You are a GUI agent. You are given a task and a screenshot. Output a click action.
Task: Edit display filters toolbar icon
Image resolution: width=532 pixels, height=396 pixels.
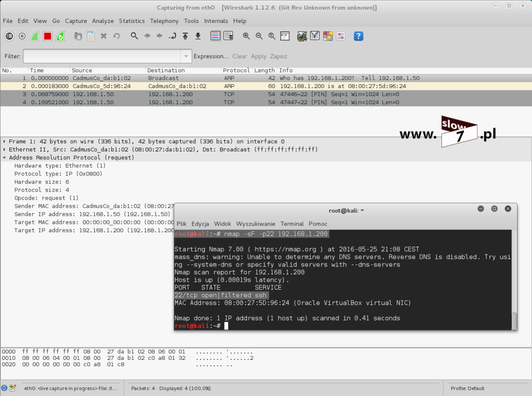pos(315,36)
